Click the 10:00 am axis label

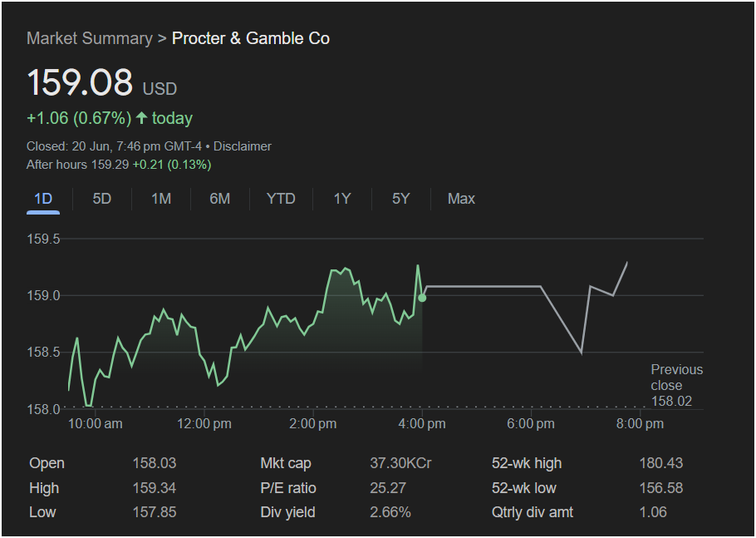coord(95,424)
